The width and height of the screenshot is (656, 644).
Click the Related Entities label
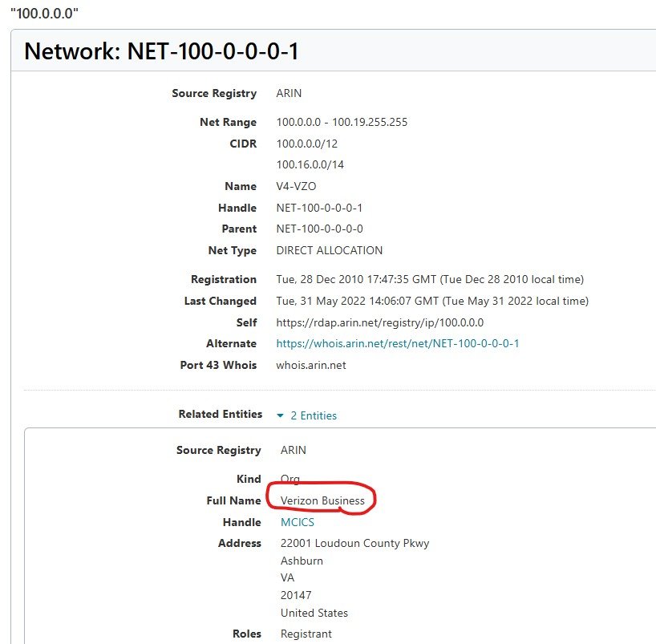pyautogui.click(x=220, y=414)
